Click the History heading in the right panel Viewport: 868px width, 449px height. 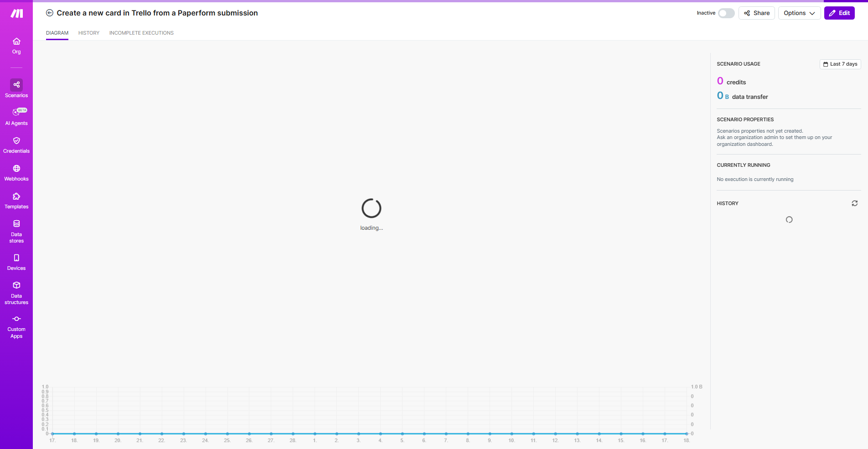point(727,203)
